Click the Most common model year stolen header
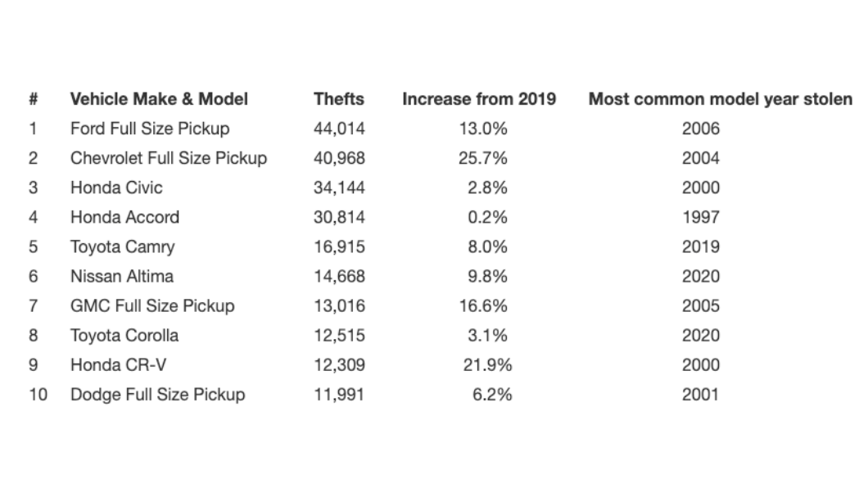The image size is (868, 488). coord(721,99)
